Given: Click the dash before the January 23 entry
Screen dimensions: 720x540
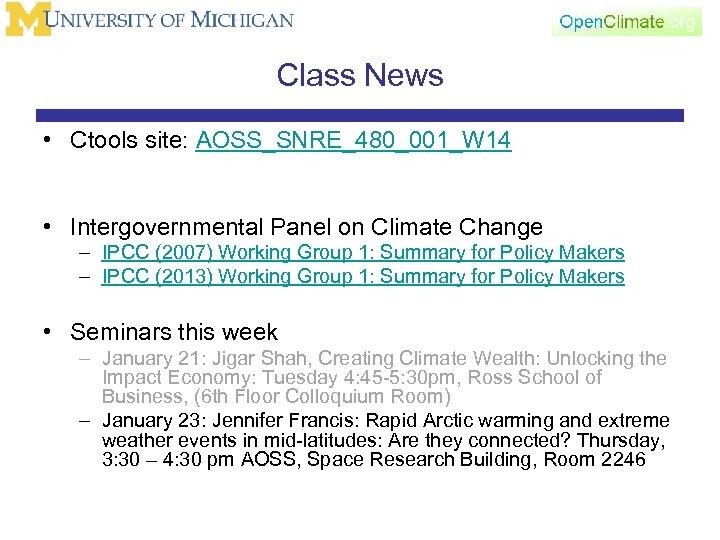Looking at the screenshot, I should (x=87, y=421).
